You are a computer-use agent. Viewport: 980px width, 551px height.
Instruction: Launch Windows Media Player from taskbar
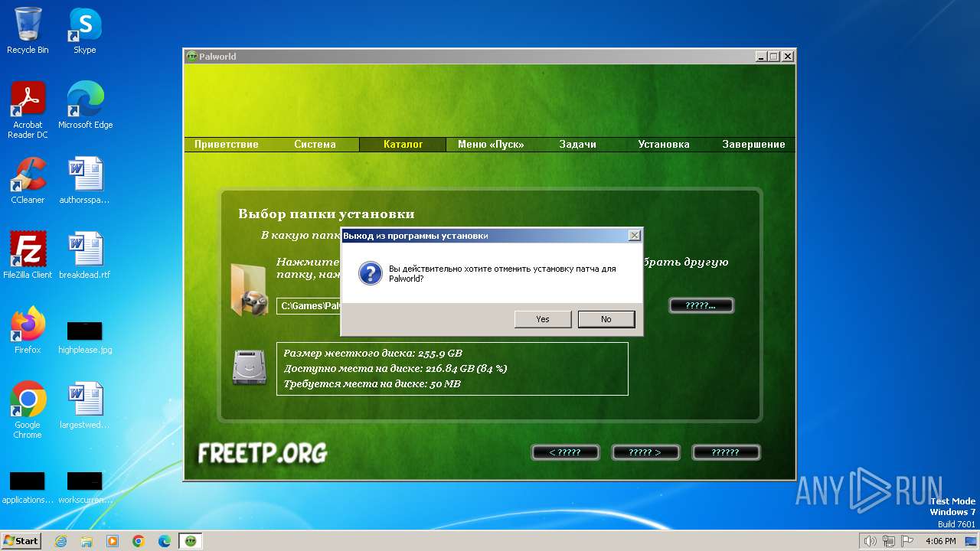pos(113,541)
